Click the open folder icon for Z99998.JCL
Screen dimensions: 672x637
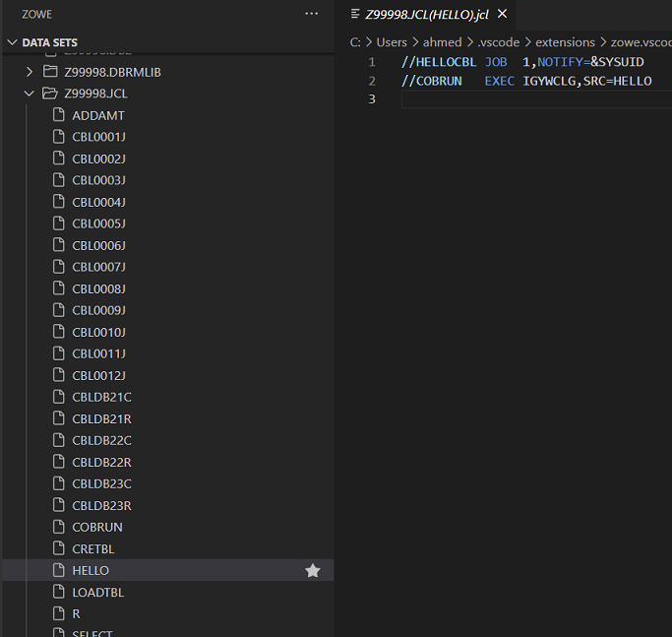point(51,94)
